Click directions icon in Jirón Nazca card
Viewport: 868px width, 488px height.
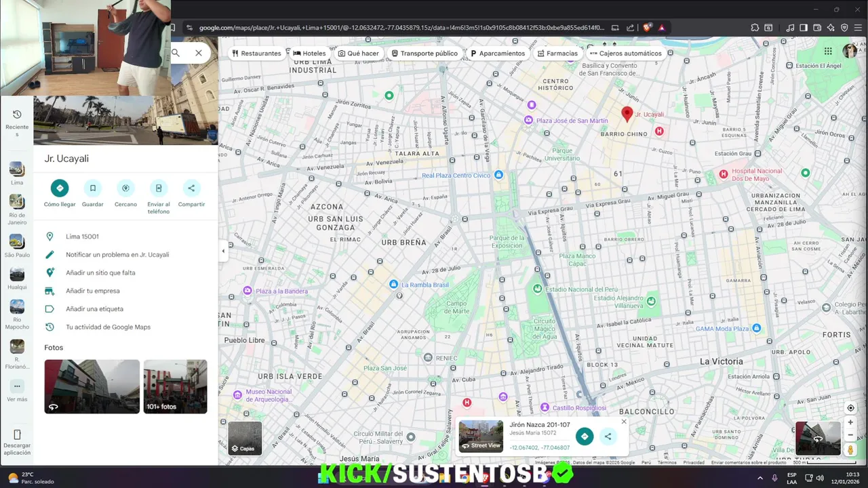[585, 436]
